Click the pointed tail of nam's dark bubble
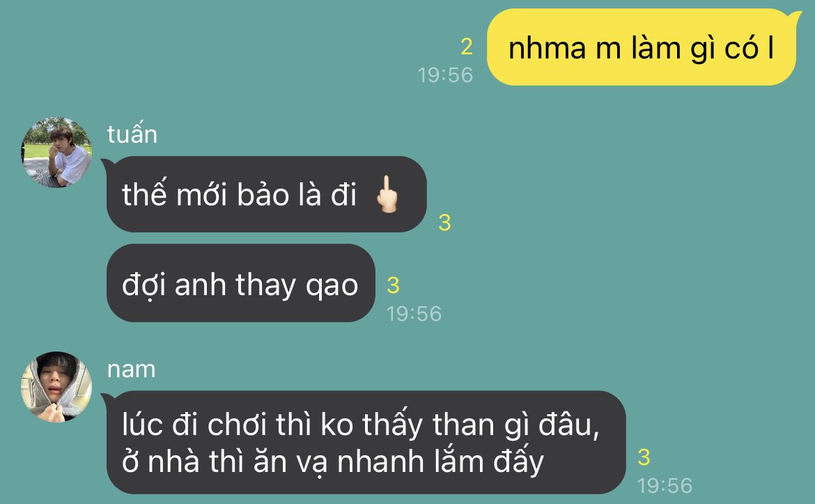 (x=107, y=399)
